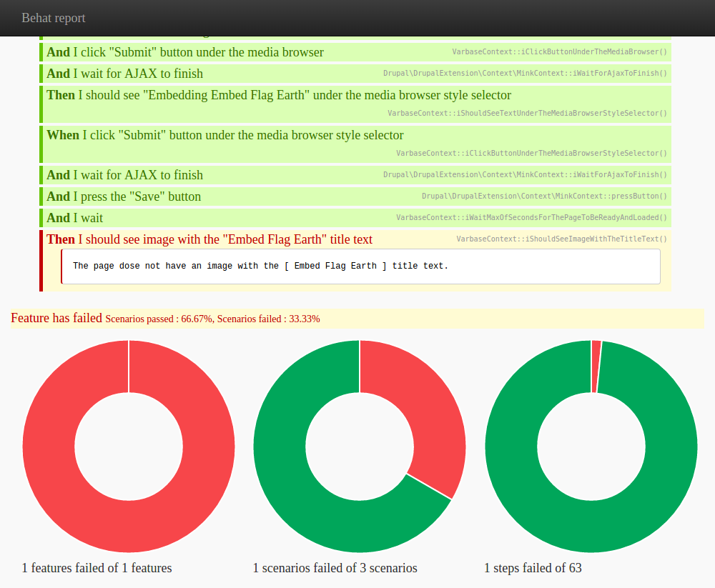Image resolution: width=715 pixels, height=588 pixels.
Task: Click the failed 'Embed Flag Earth title text' step
Action: [x=209, y=239]
